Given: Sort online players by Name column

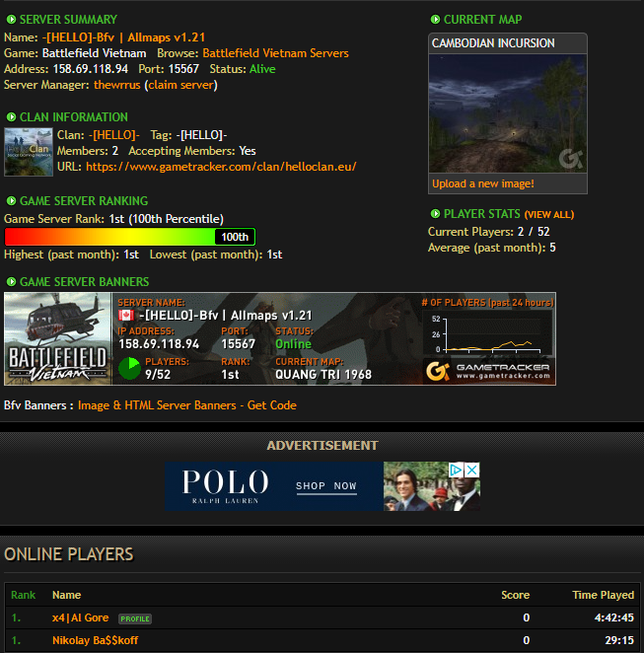Looking at the screenshot, I should pyautogui.click(x=67, y=595).
